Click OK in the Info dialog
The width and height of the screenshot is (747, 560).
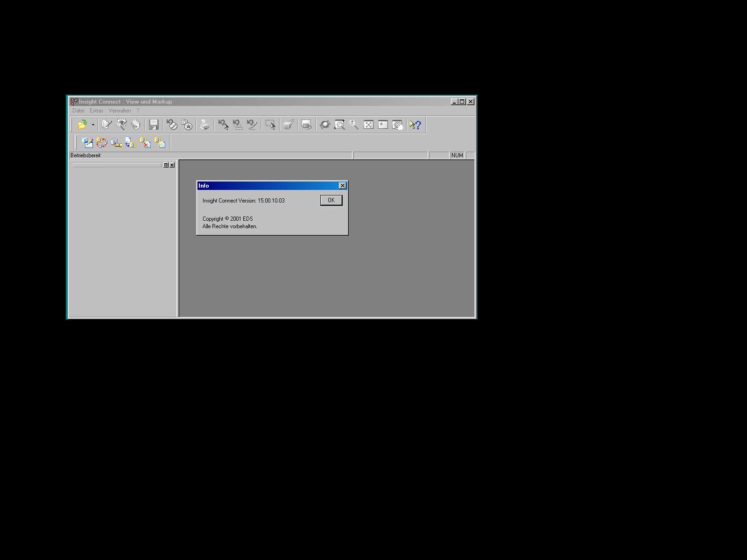pyautogui.click(x=331, y=200)
